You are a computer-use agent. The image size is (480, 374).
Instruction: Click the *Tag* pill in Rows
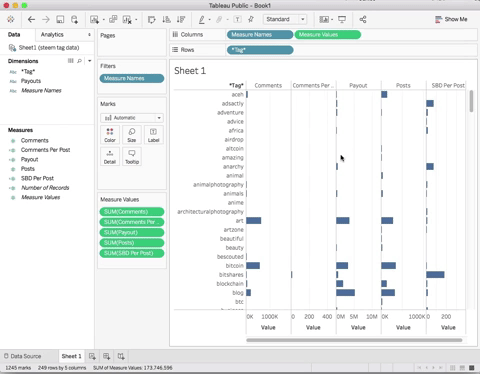tap(260, 50)
